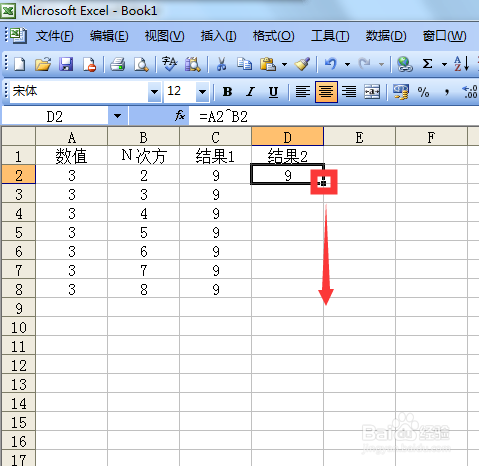Click the Select All corner button
The width and height of the screenshot is (479, 466).
19,136
